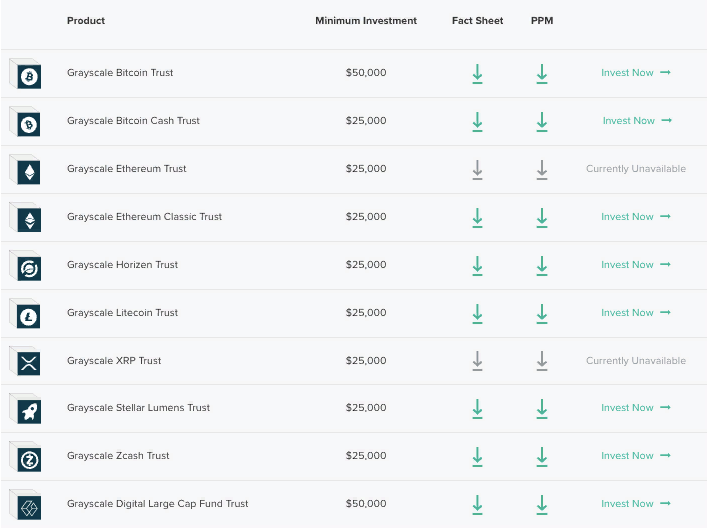Screen dimensions: 708x531
Task: Download the Grayscale Bitcoin Trust PPM
Action: pyautogui.click(x=541, y=73)
